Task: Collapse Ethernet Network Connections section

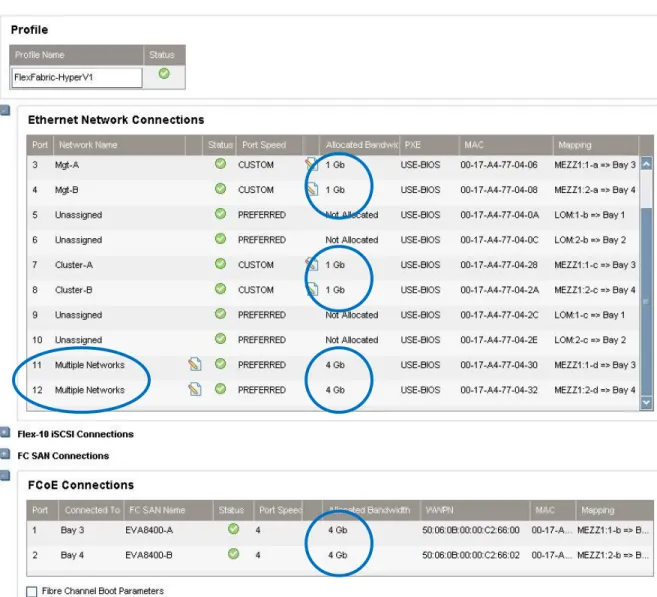Action: [x=5, y=111]
